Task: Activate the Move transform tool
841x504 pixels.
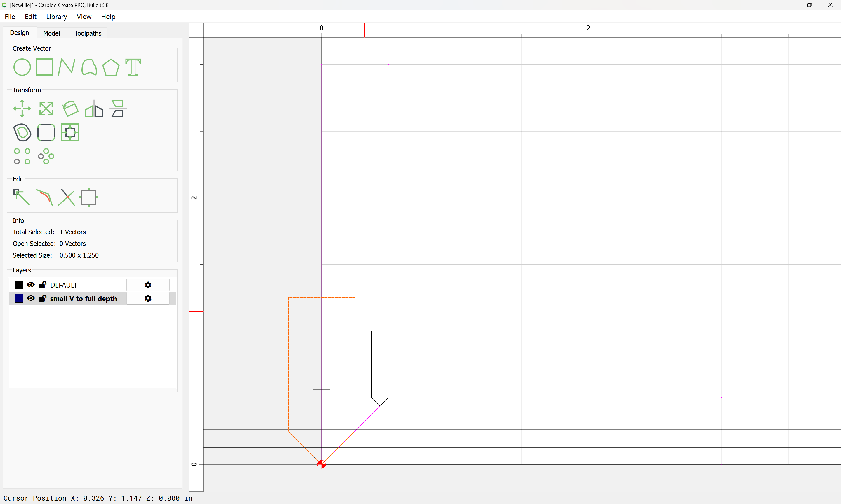Action: coord(22,109)
